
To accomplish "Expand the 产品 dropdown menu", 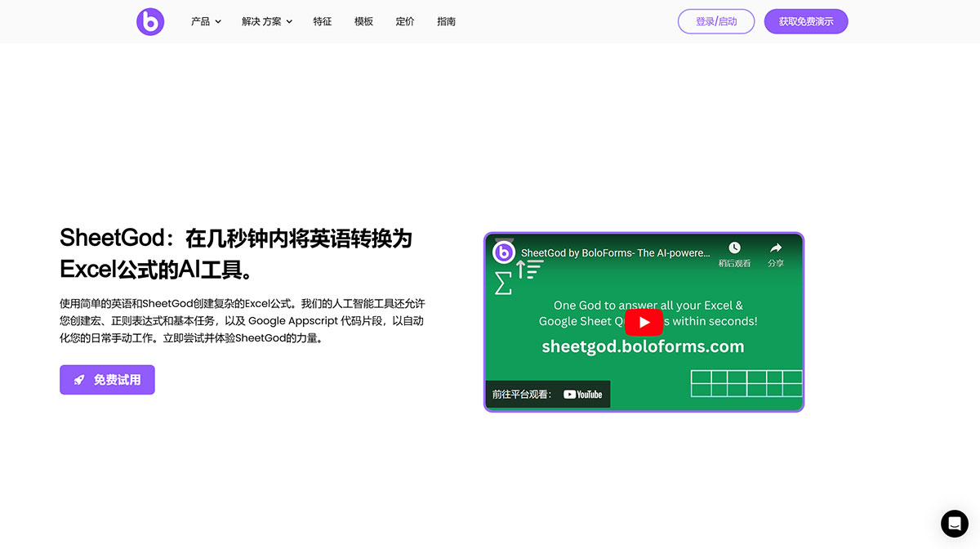I will click(x=200, y=21).
